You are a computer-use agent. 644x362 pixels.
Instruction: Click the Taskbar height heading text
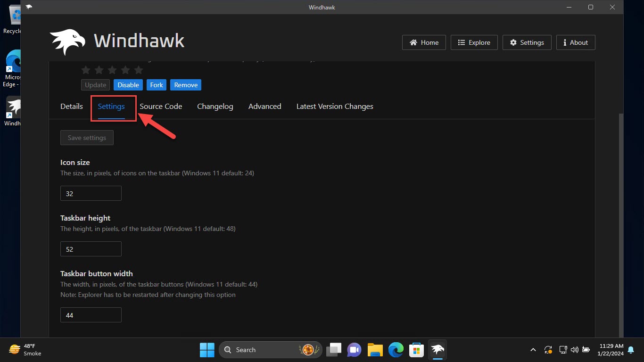click(x=85, y=218)
